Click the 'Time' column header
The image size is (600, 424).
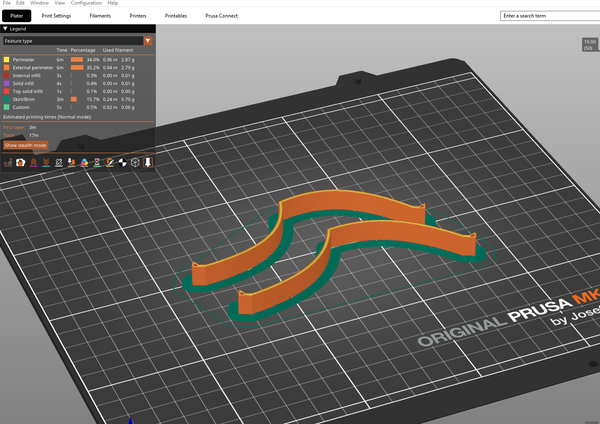click(x=62, y=50)
